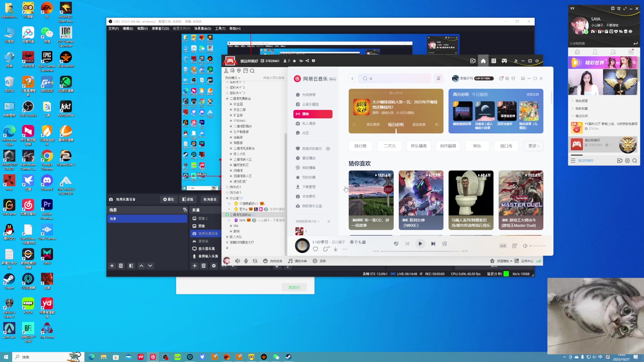Open lyrics view with the 词 icon
The image size is (644, 362).
(x=444, y=244)
